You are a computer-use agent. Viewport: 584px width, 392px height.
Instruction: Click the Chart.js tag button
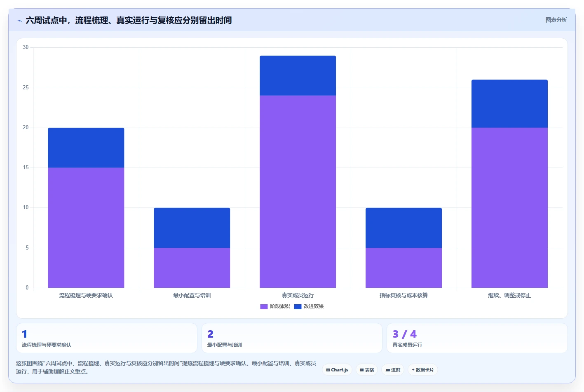click(x=337, y=370)
